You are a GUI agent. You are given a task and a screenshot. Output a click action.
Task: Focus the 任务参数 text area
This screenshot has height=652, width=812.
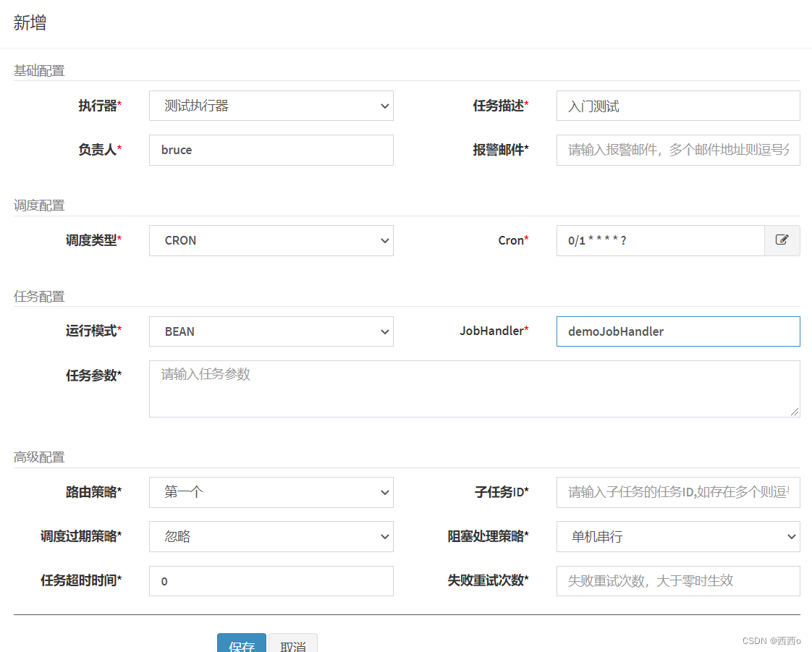pyautogui.click(x=474, y=389)
